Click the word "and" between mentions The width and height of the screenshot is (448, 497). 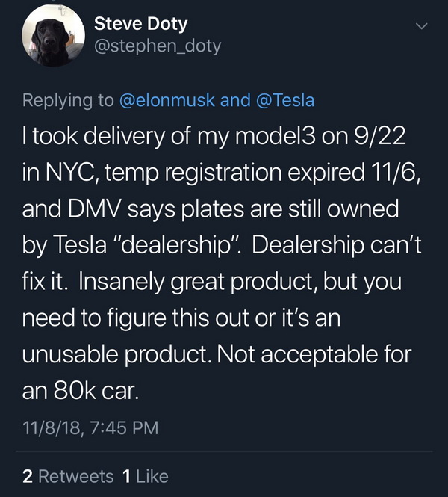tap(235, 100)
